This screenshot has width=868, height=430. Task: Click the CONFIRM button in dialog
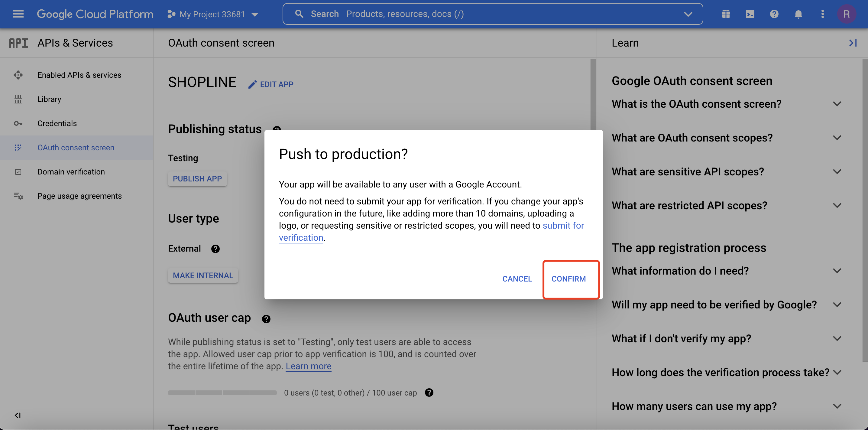(x=568, y=279)
